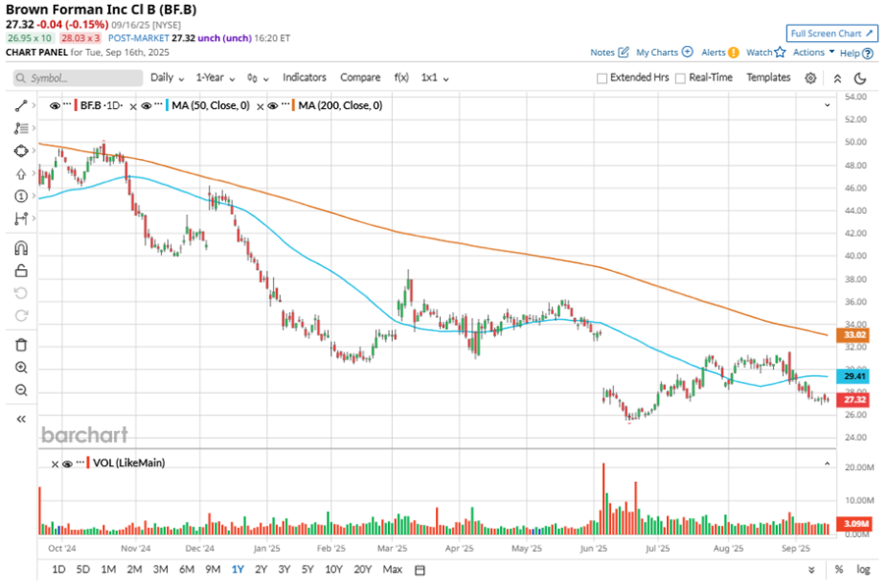Select the 1Y time range
The height and width of the screenshot is (588, 887).
tap(238, 569)
